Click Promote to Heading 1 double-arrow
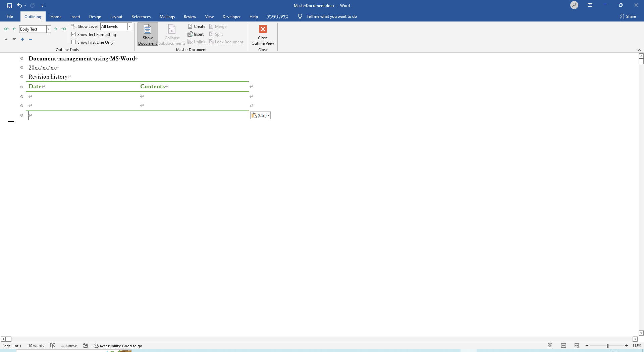 click(6, 29)
